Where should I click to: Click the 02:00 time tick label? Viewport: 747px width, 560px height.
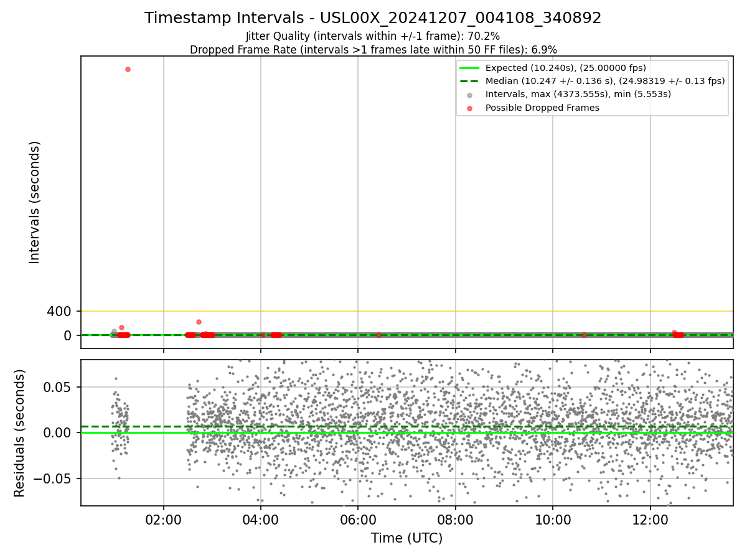click(164, 519)
